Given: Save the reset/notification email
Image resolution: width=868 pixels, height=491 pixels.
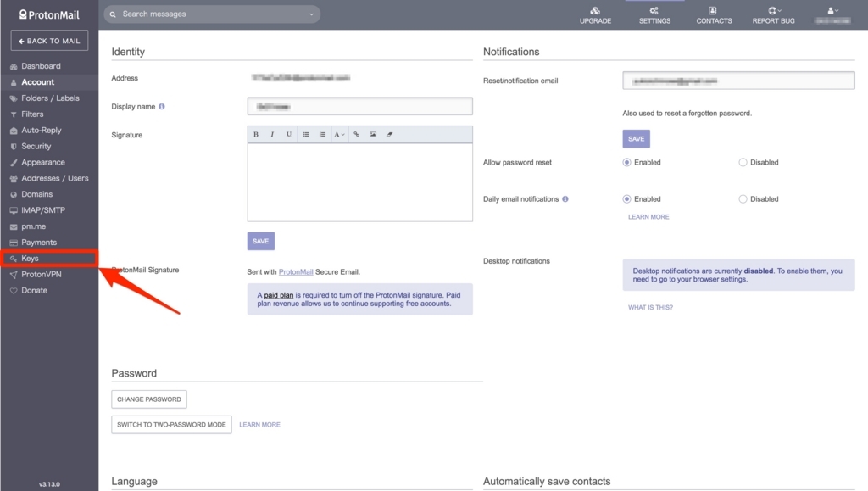Looking at the screenshot, I should coord(636,138).
